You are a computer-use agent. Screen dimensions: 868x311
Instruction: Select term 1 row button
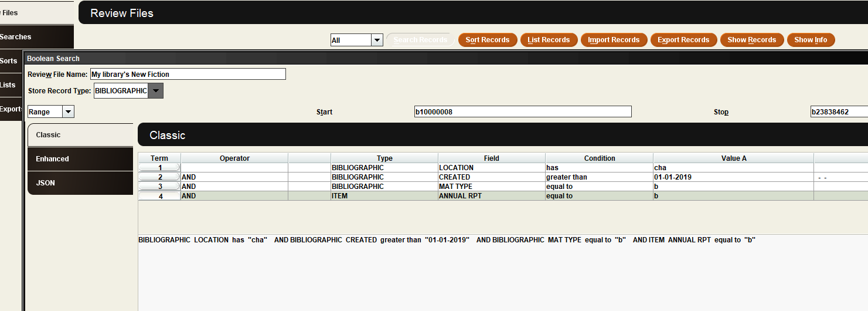tap(159, 168)
